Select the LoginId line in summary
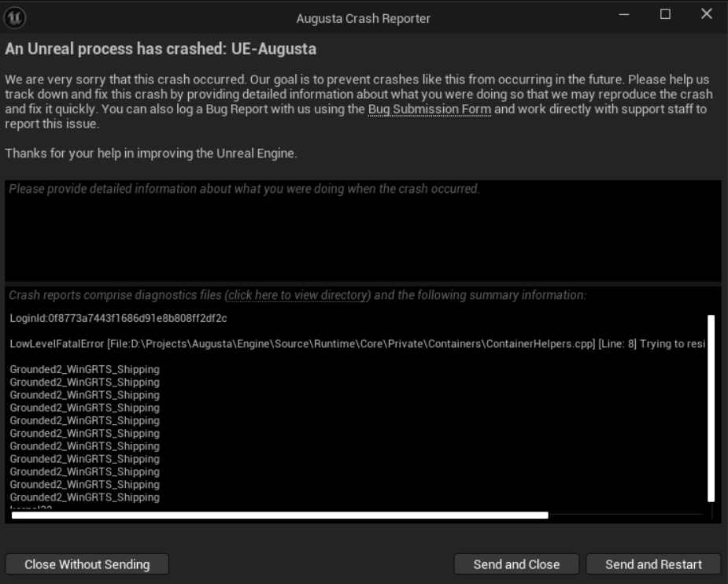The width and height of the screenshot is (728, 584). point(118,319)
